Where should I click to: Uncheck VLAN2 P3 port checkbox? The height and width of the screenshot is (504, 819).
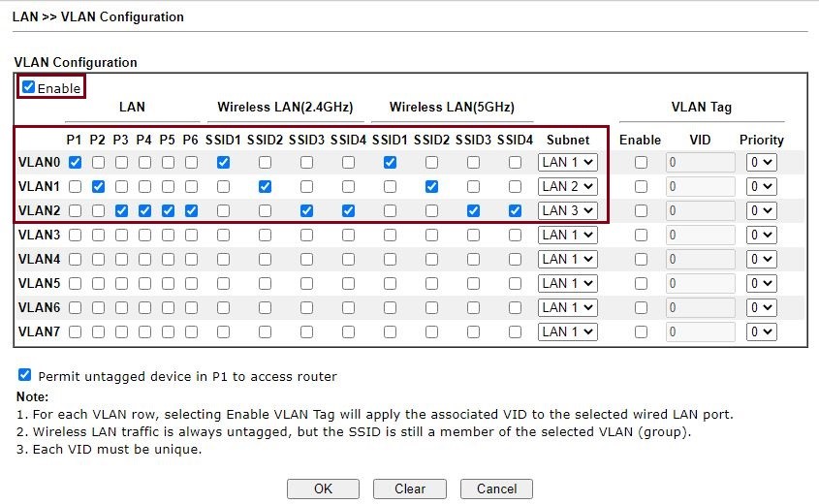tap(121, 210)
